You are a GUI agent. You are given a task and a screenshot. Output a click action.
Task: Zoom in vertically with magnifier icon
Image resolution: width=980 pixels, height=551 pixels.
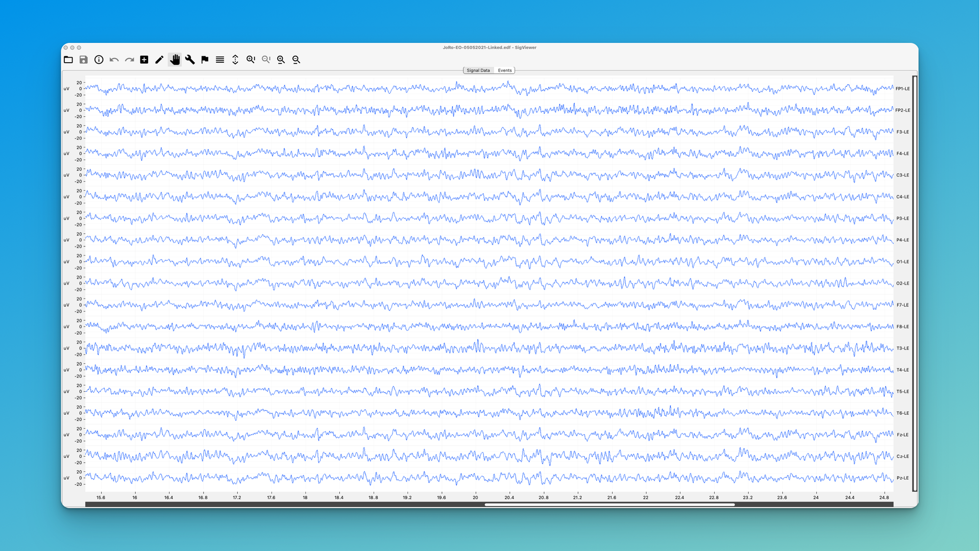click(251, 60)
